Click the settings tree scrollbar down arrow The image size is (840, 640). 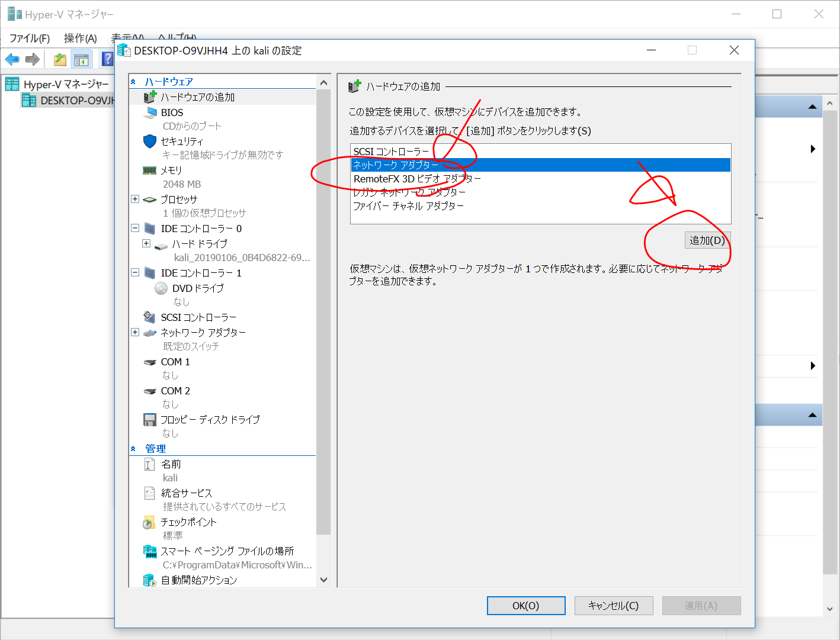coord(323,580)
